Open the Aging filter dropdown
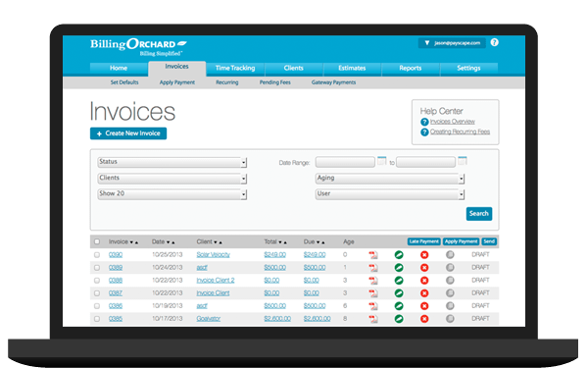588x368 pixels. coord(390,179)
